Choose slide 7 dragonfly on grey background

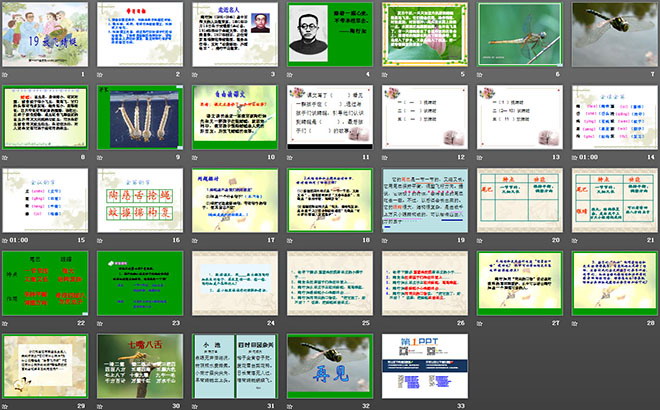click(611, 35)
